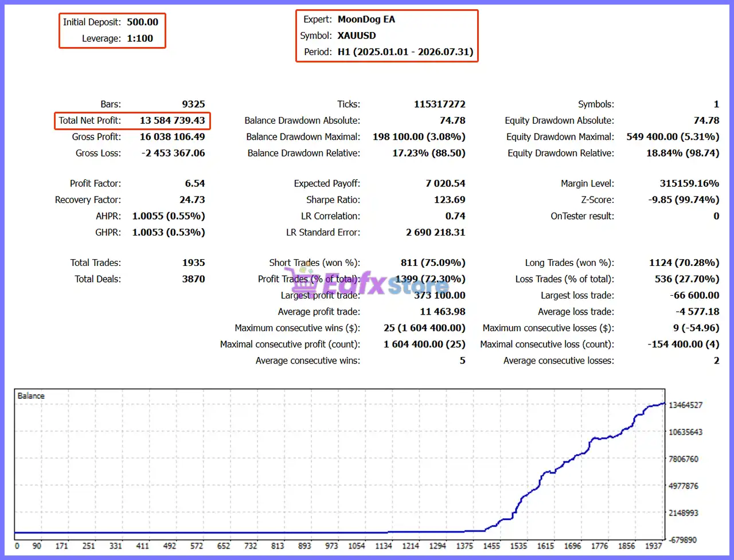Select the chart axis value 13464527
Image resolution: width=734 pixels, height=560 pixels.
[685, 405]
